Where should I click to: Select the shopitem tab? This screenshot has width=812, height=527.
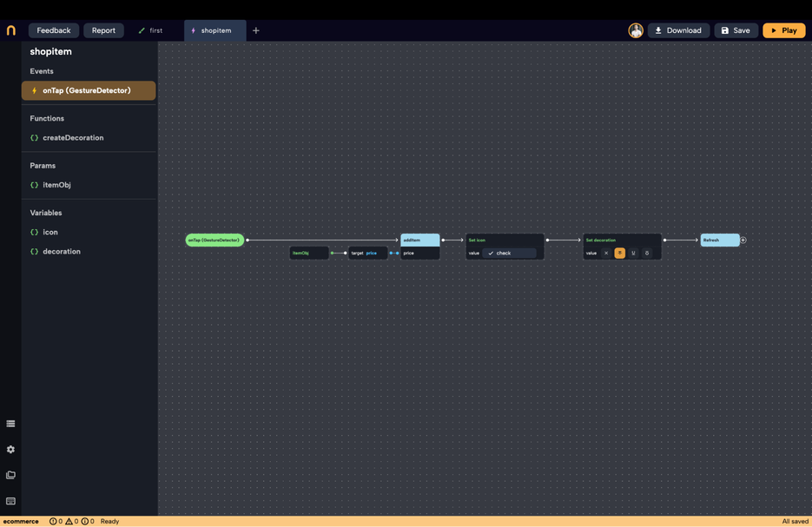click(215, 30)
